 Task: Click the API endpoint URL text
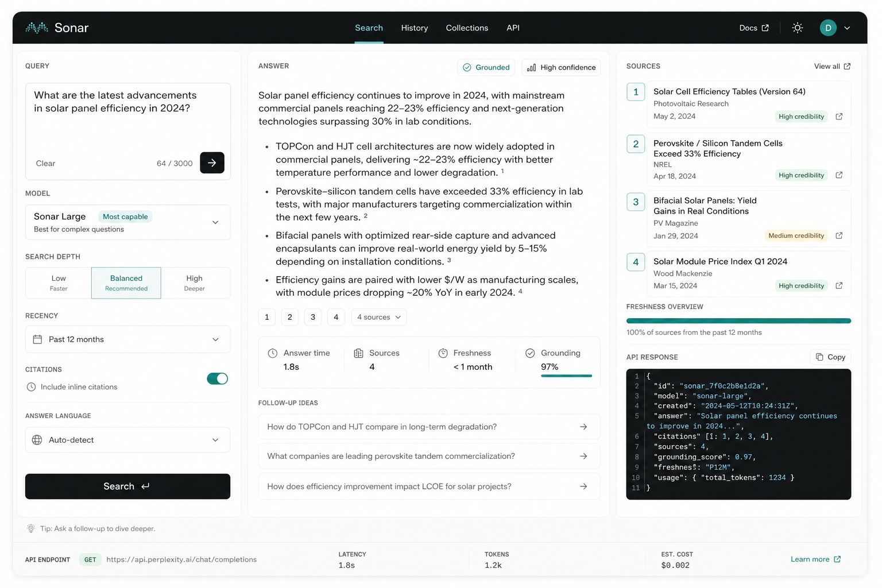click(x=181, y=559)
